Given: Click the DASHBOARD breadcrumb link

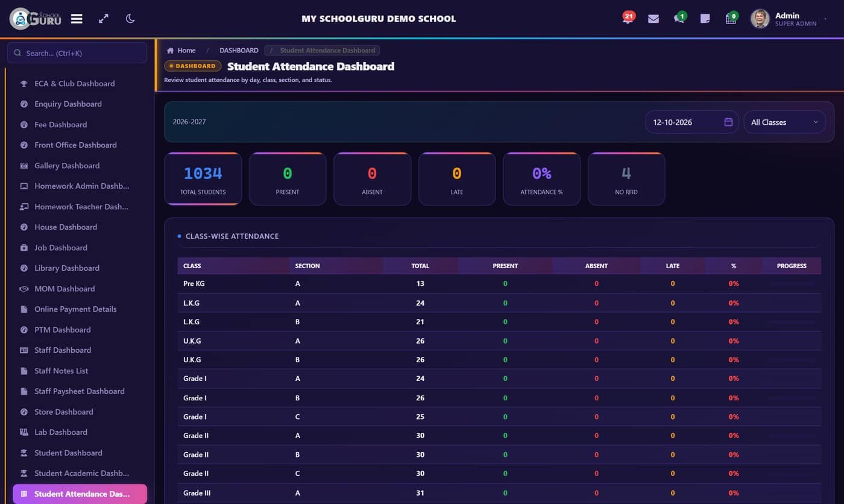Looking at the screenshot, I should point(239,51).
